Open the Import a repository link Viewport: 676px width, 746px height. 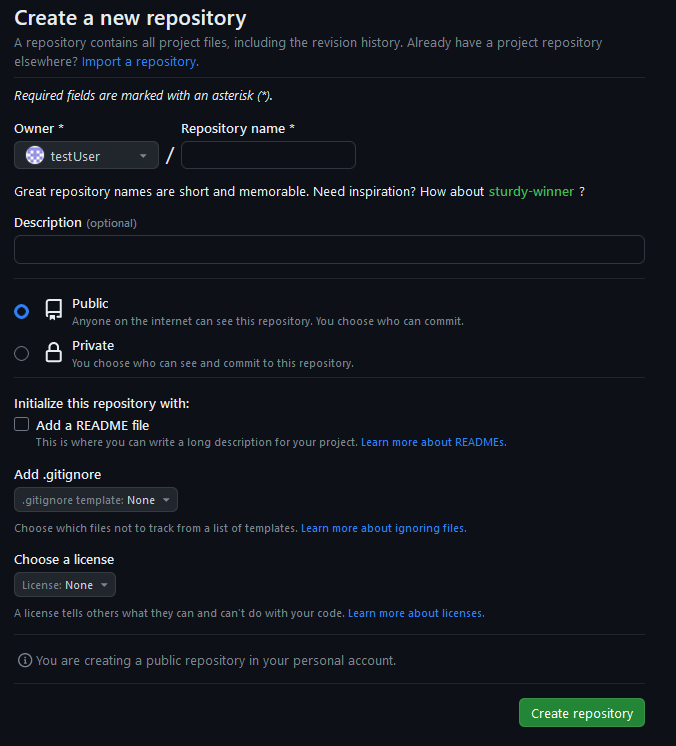pyautogui.click(x=139, y=62)
